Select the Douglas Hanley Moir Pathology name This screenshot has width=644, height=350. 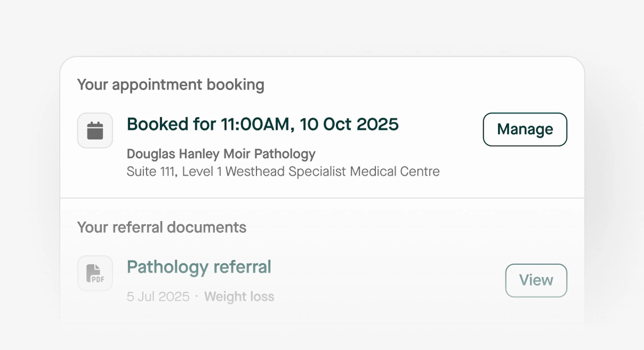(221, 154)
